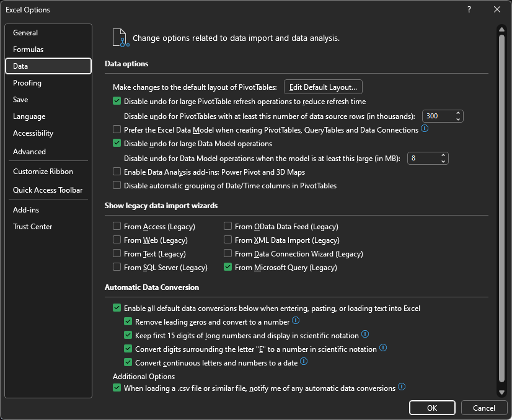Uncheck From Microsoft Query (Legacy)
The width and height of the screenshot is (512, 420).
(227, 267)
